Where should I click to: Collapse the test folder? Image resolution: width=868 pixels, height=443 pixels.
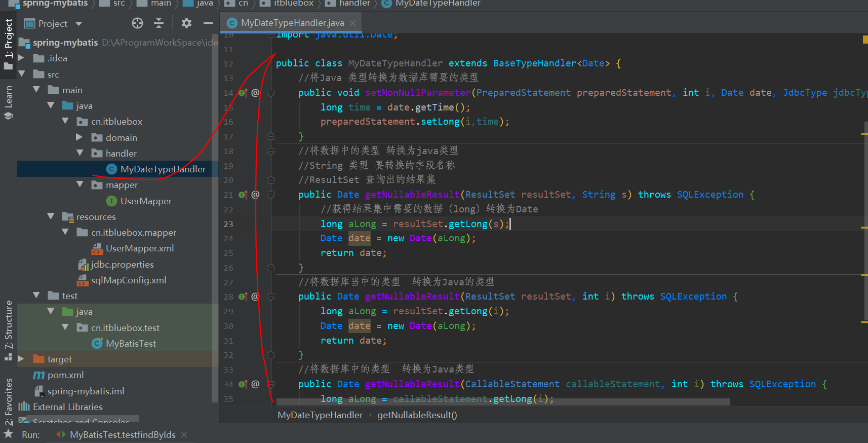pyautogui.click(x=36, y=296)
